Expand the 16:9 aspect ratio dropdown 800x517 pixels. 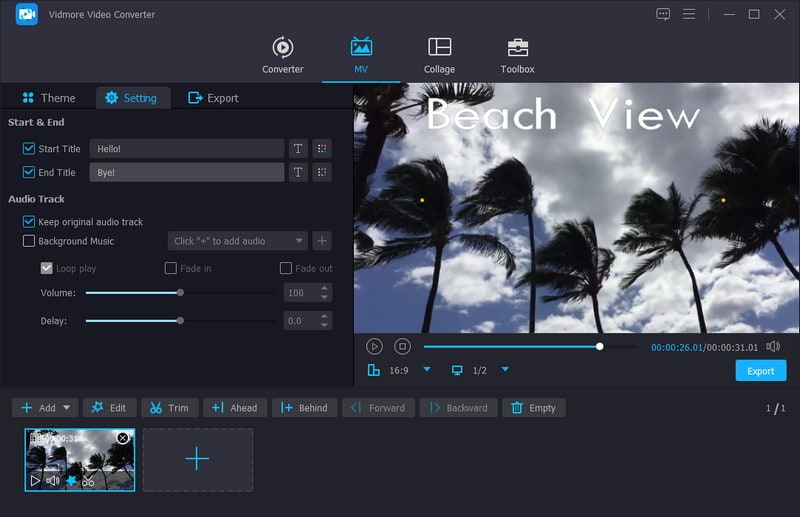(x=427, y=370)
